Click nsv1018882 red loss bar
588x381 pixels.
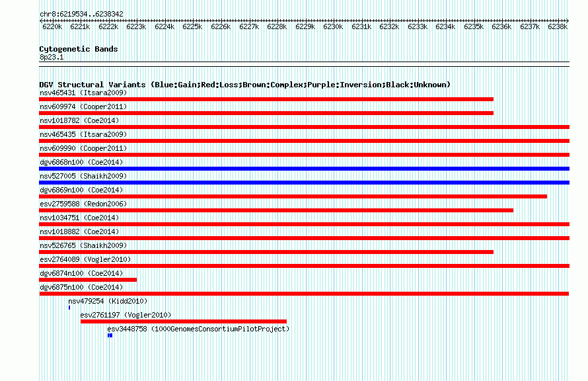click(304, 238)
